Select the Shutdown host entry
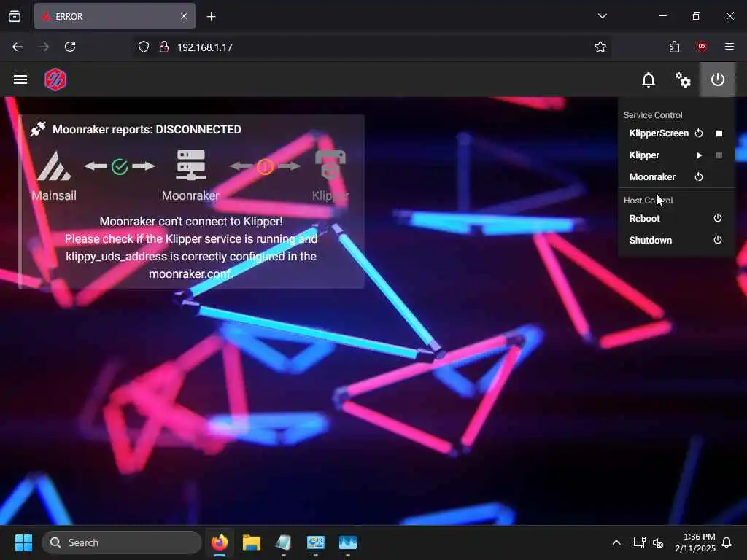The width and height of the screenshot is (747, 560). (x=676, y=241)
